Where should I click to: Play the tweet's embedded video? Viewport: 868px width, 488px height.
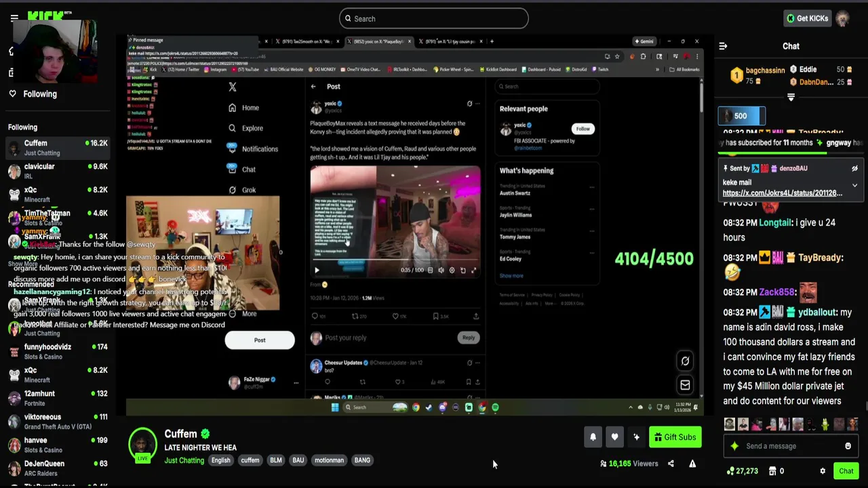click(x=317, y=270)
